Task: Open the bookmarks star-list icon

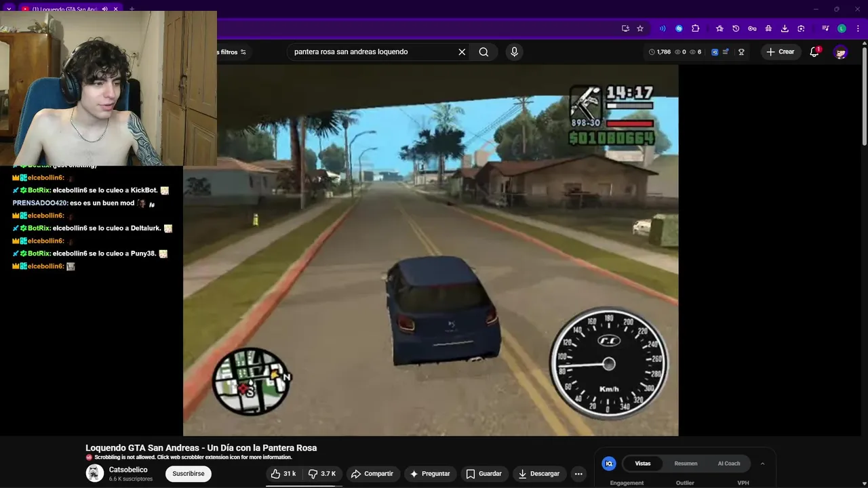Action: click(x=719, y=28)
